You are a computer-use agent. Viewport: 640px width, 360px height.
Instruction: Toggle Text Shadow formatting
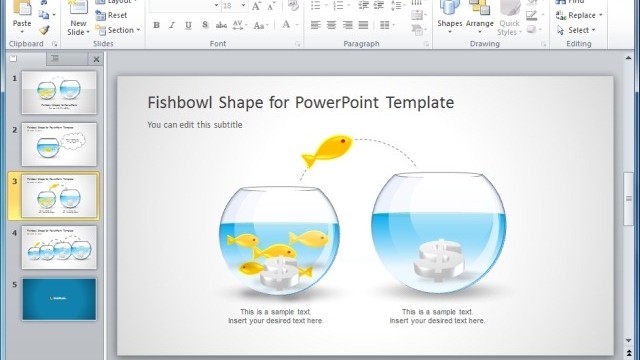[205, 25]
